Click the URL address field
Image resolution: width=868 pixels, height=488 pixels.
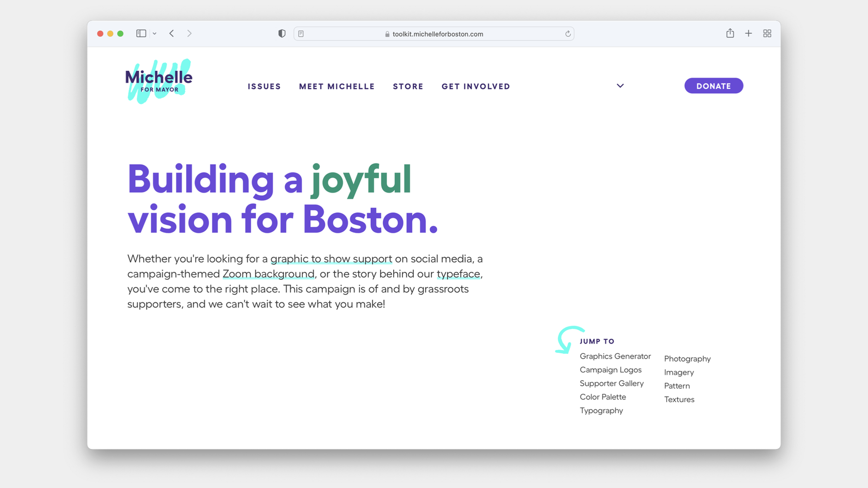pyautogui.click(x=437, y=34)
